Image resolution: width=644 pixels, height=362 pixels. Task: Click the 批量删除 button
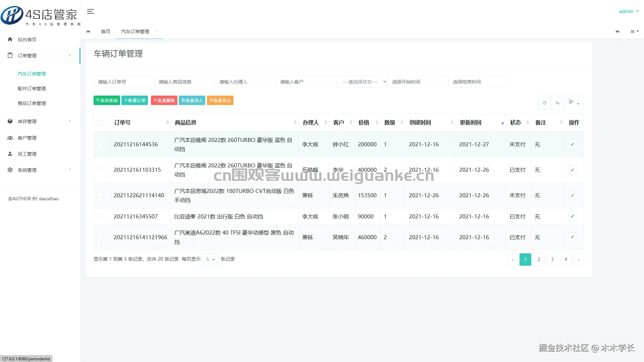[x=164, y=100]
